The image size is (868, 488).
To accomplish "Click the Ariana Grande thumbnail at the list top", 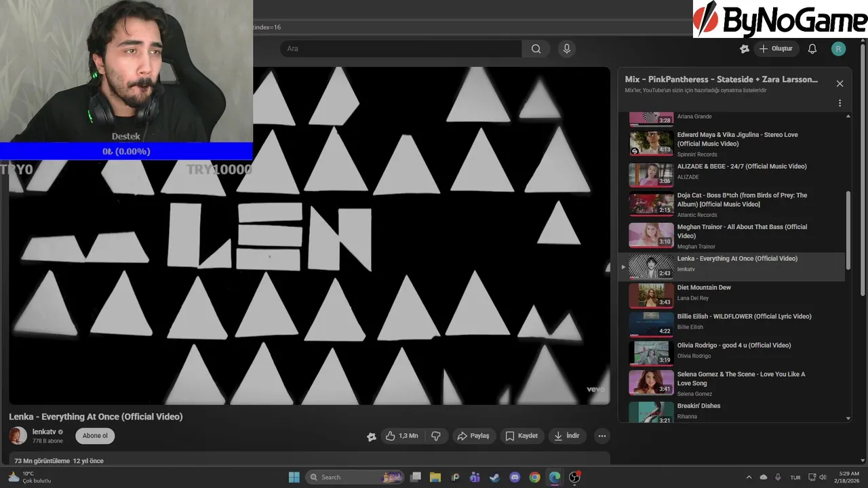I will [x=651, y=119].
